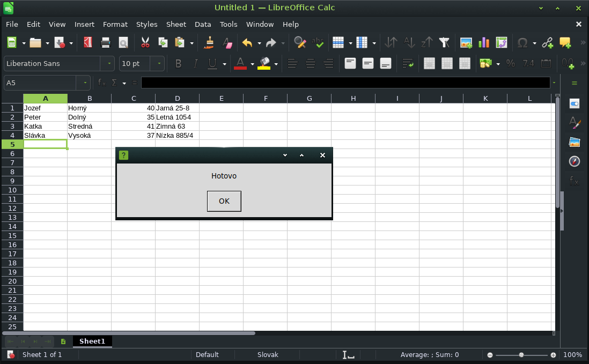Click the Cut scissors icon
The width and height of the screenshot is (589, 364).
coord(145,43)
